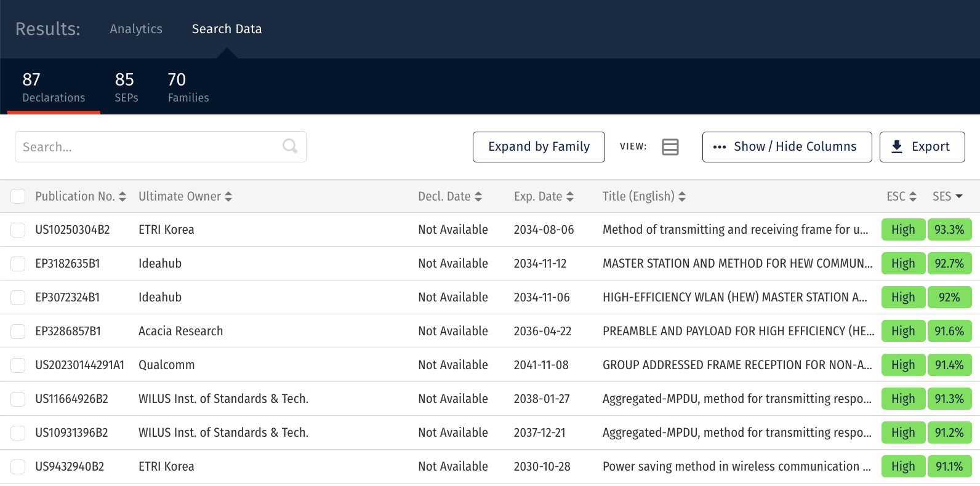Image resolution: width=980 pixels, height=486 pixels.
Task: Click expiry date 2037-12-21
Action: 540,432
